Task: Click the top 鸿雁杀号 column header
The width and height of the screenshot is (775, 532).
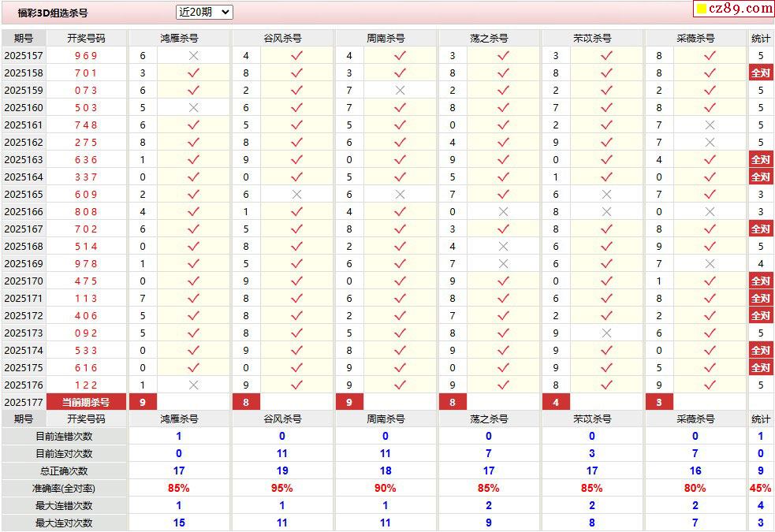Action: pyautogui.click(x=180, y=39)
